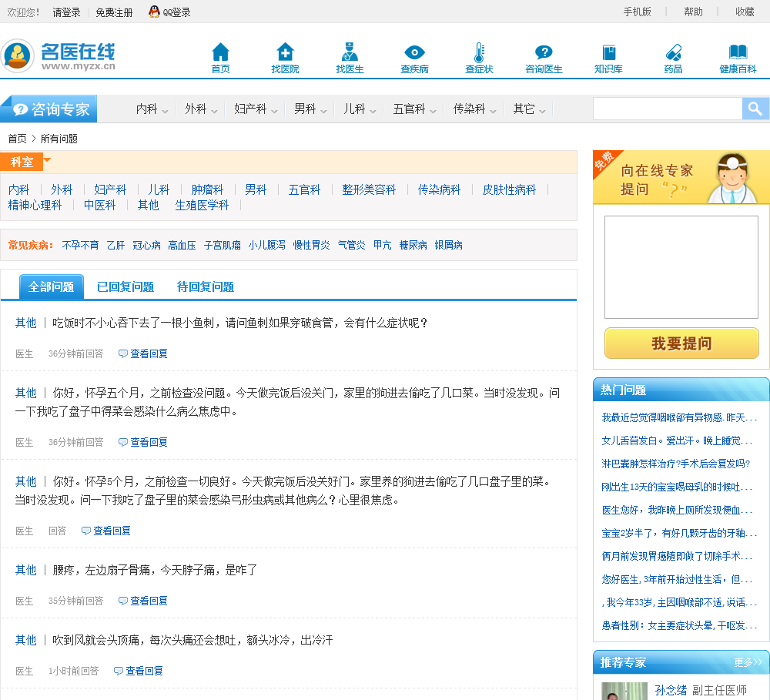Open 肿瘤科 department link
The height and width of the screenshot is (700, 770).
[x=207, y=189]
